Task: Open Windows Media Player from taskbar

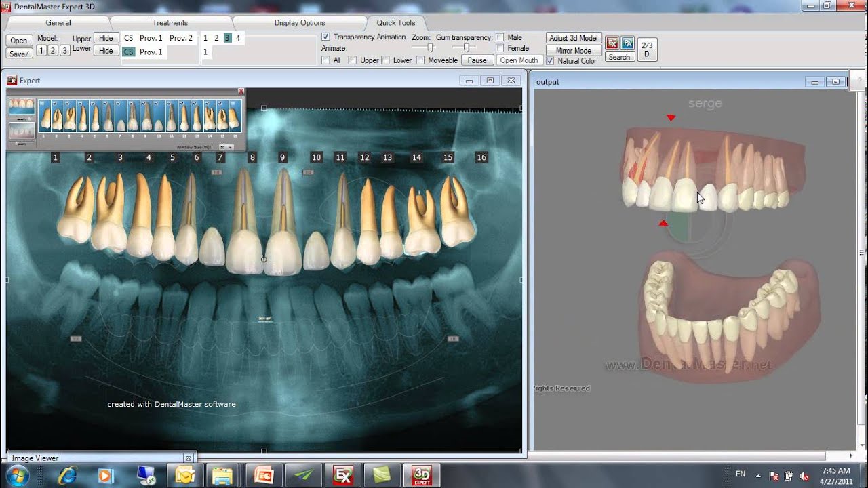Action: coord(105,476)
